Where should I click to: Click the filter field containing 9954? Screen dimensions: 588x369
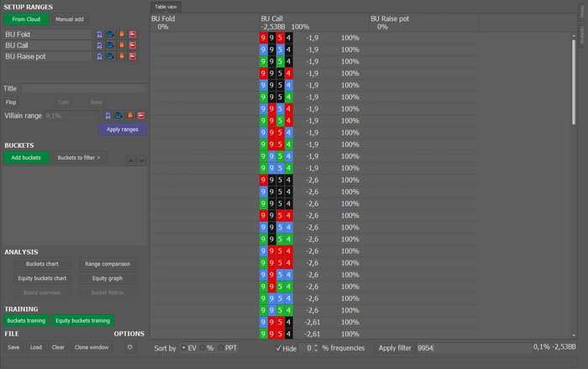(x=475, y=348)
